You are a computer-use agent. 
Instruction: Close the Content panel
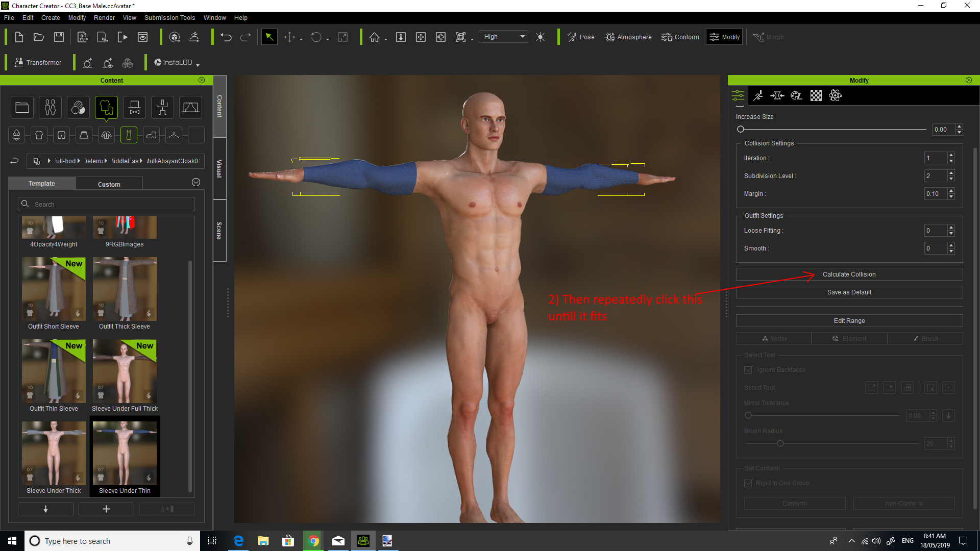202,81
